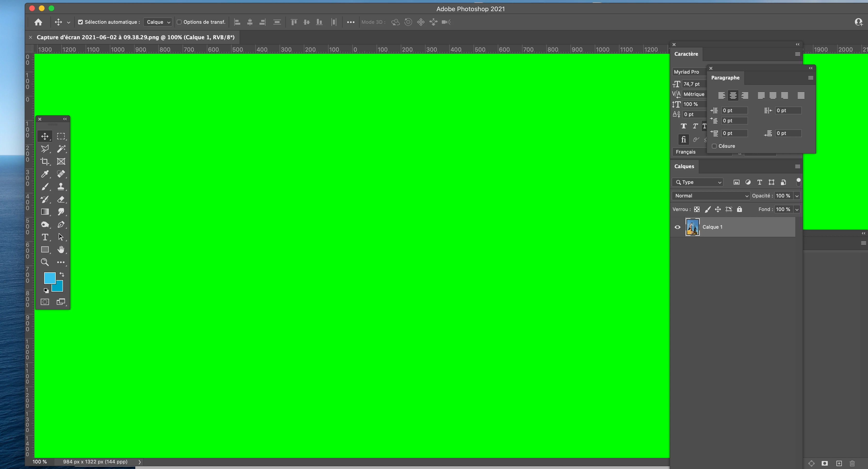Open the Calque auto-select dropdown
Screen dimensions: 868x469
click(158, 22)
